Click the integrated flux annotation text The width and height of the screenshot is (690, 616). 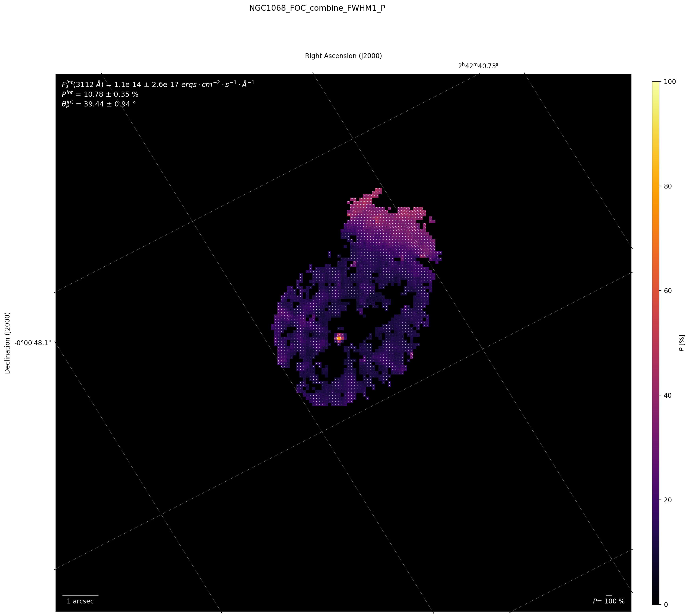(x=158, y=84)
